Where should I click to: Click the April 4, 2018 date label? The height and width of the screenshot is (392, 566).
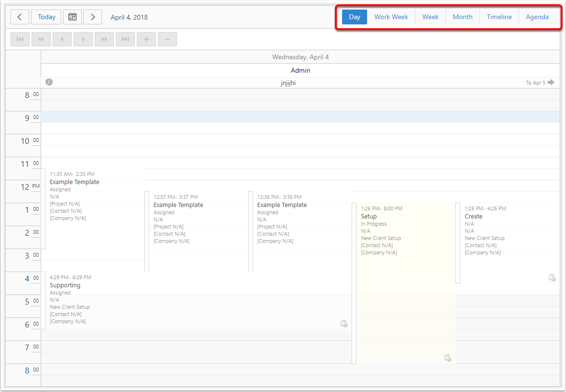pyautogui.click(x=129, y=17)
